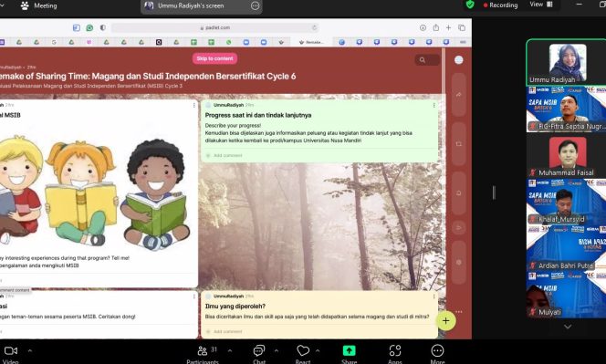This screenshot has height=364, width=606.
Task: Expand the video options arrow
Action: click(x=30, y=351)
